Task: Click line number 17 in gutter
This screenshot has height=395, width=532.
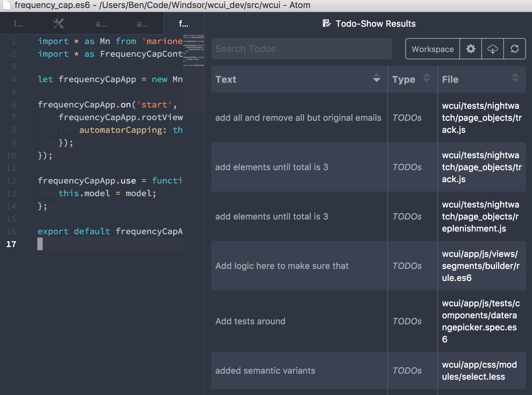Action: pos(11,244)
